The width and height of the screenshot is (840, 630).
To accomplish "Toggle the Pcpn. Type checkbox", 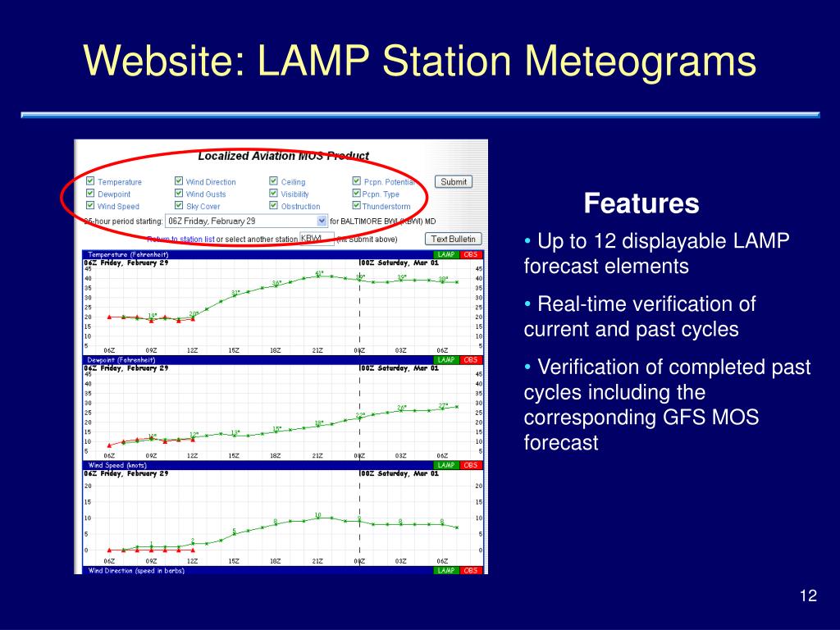I will (x=356, y=194).
